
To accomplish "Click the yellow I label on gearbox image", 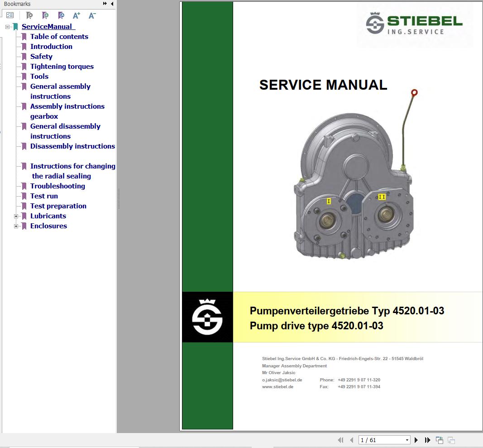I will pos(329,201).
